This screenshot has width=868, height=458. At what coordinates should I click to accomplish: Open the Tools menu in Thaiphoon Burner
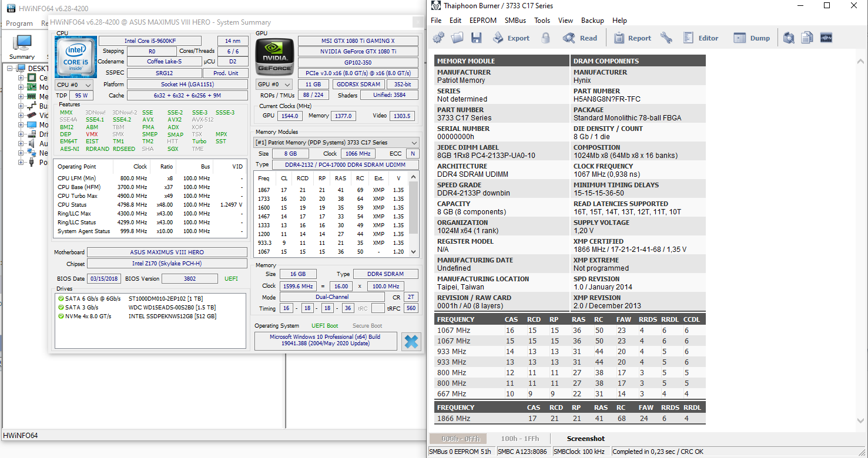pyautogui.click(x=542, y=20)
